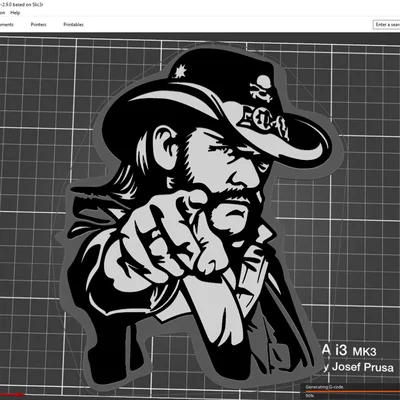Open the Help menu
Viewport: 400px width, 400px height.
coord(15,13)
